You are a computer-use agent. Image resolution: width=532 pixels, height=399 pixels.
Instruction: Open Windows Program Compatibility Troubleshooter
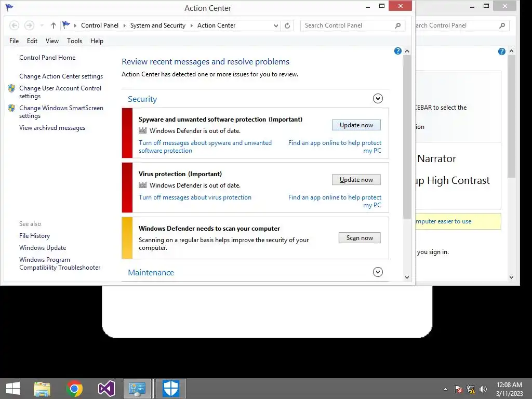[60, 263]
